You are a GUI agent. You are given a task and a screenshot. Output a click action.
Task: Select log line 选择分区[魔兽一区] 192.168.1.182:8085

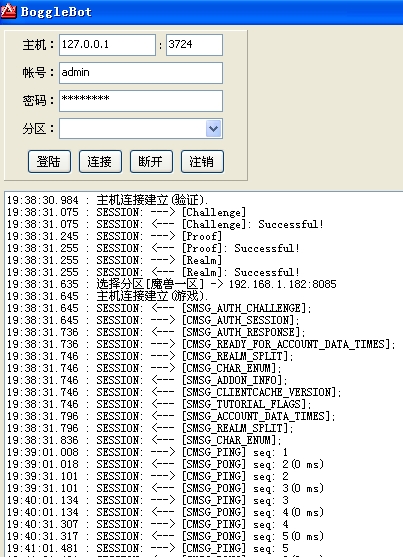[x=171, y=284]
